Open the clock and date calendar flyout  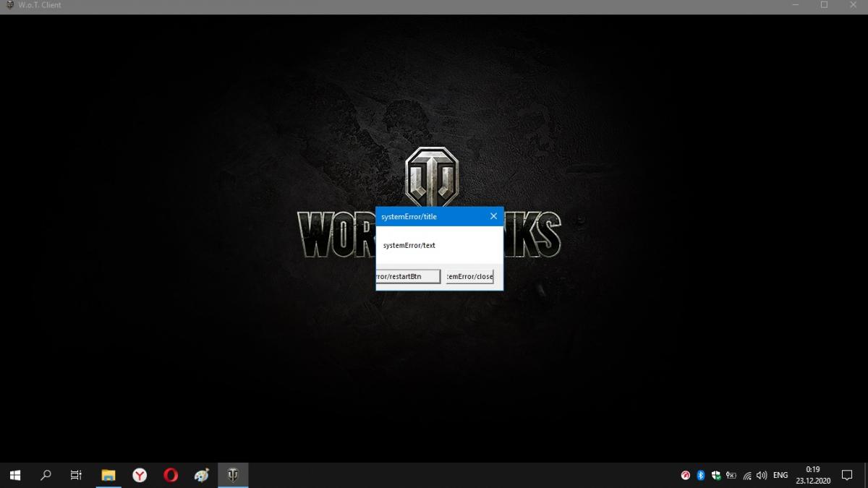coord(813,475)
